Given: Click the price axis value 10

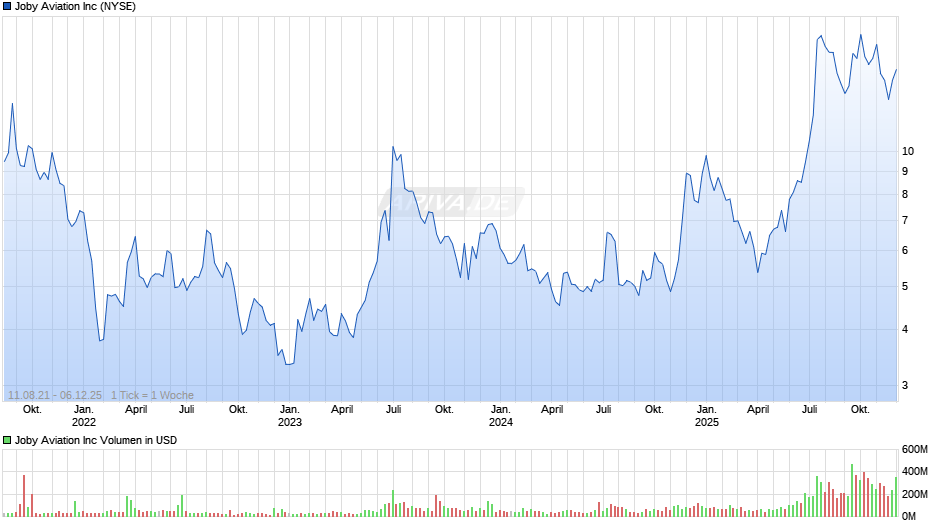Looking at the screenshot, I should click(x=908, y=151).
